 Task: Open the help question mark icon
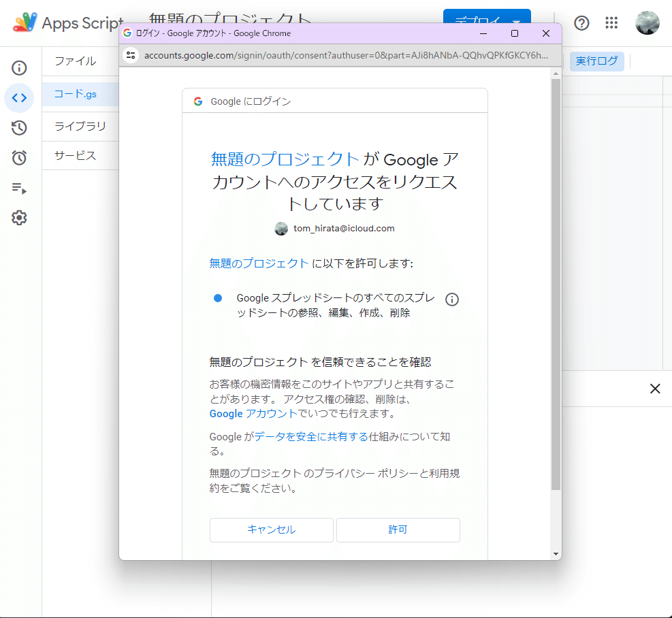pos(581,22)
